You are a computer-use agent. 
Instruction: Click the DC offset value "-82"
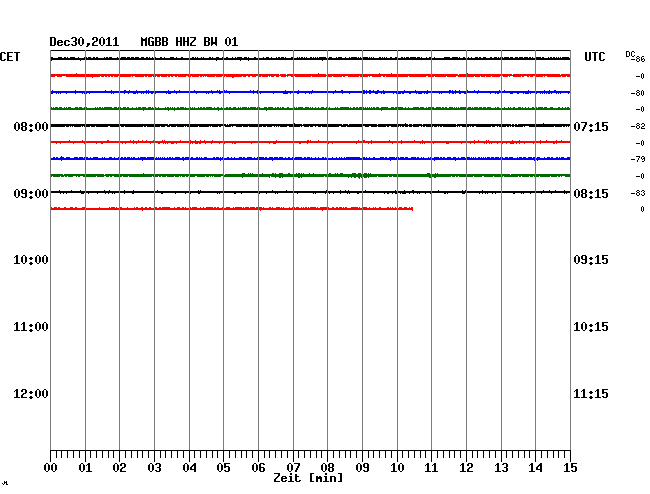[638, 126]
